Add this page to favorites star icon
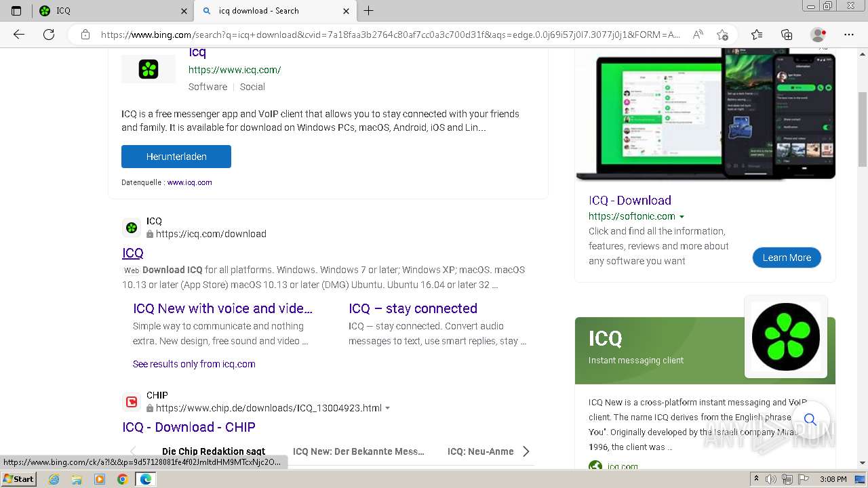Image resolution: width=868 pixels, height=488 pixels. 722,35
